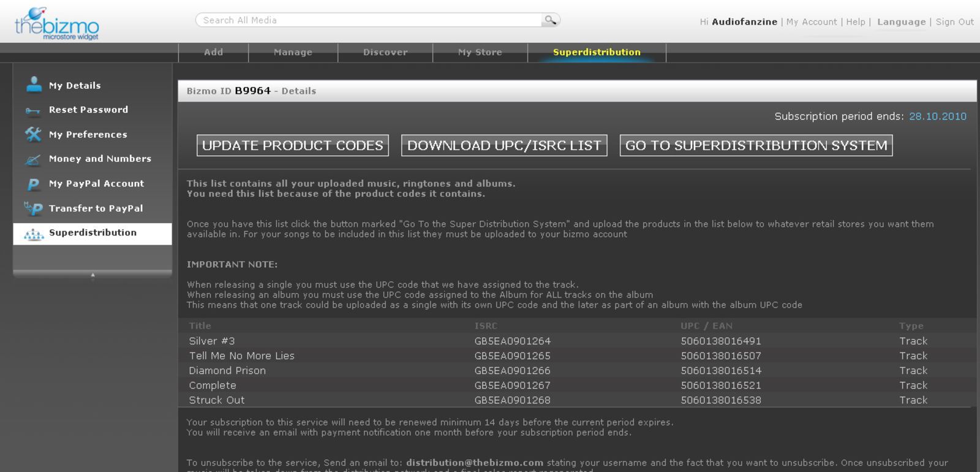Focus the Search All Media field
This screenshot has width=980, height=472.
tap(369, 20)
